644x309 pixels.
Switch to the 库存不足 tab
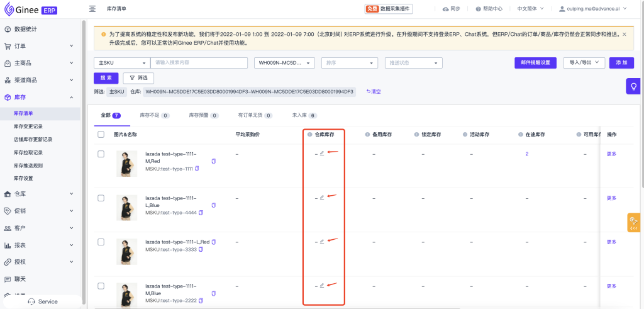(x=154, y=116)
